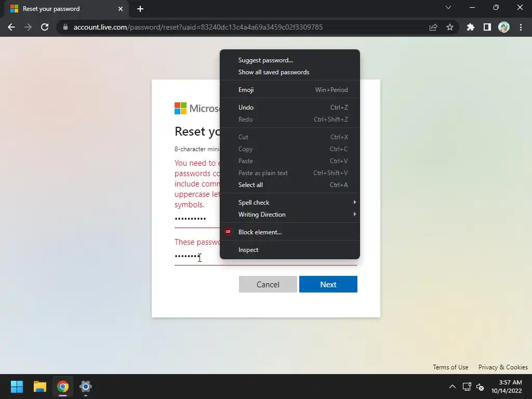Open the tab search chevron
The image size is (532, 399).
[448, 7]
